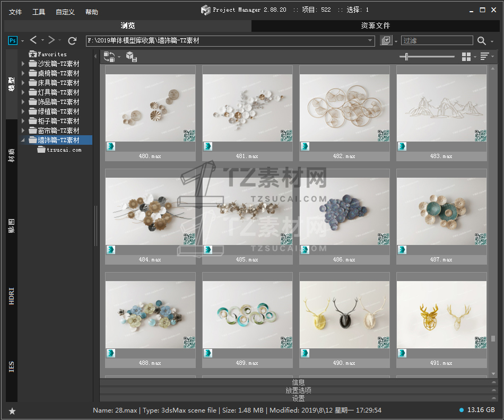504x420 pixels.
Task: Click the sort order lines icon
Action: point(484,57)
